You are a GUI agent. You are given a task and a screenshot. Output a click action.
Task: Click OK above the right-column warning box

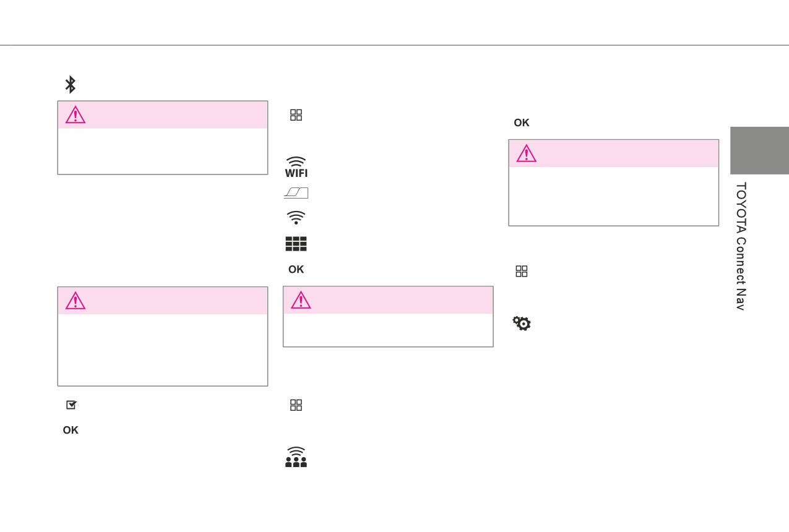pos(522,123)
